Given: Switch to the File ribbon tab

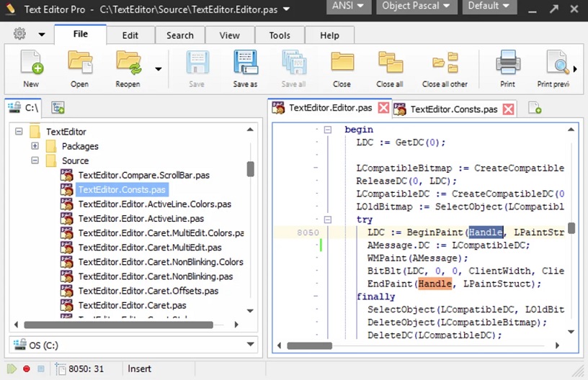Looking at the screenshot, I should [x=81, y=34].
